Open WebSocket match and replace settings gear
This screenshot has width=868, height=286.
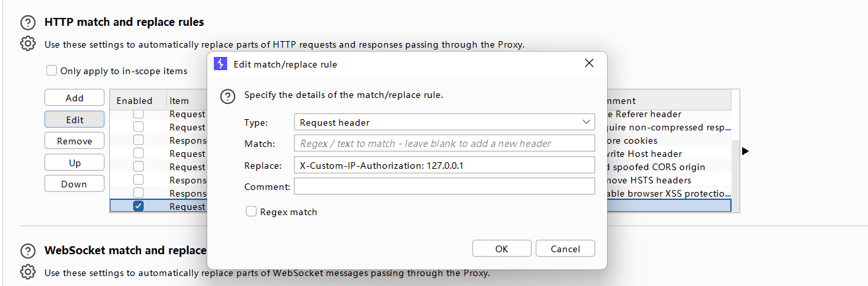(28, 272)
